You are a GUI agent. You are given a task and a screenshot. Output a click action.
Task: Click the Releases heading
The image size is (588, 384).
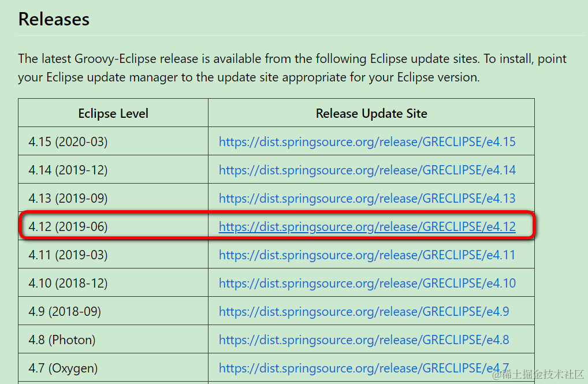pos(54,19)
